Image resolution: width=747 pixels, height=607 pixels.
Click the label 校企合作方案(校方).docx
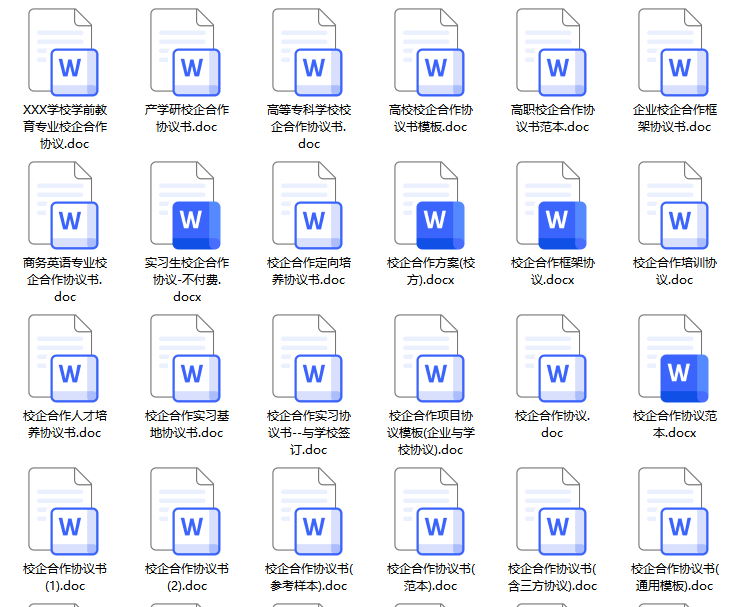[x=431, y=271]
